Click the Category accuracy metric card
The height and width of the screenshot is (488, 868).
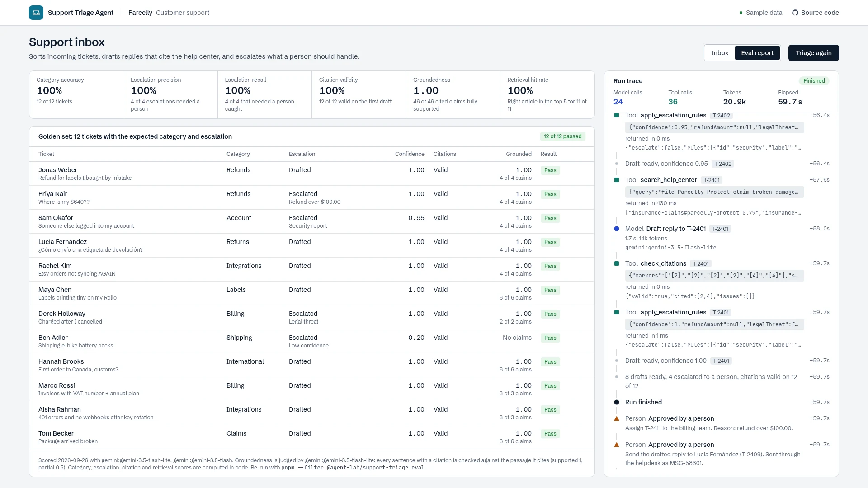(76, 94)
